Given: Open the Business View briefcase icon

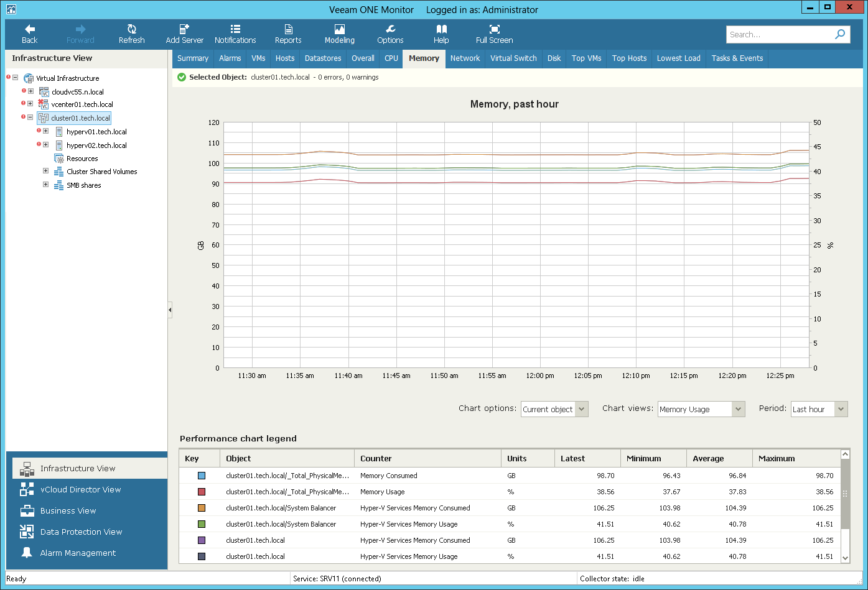Looking at the screenshot, I should [x=27, y=510].
